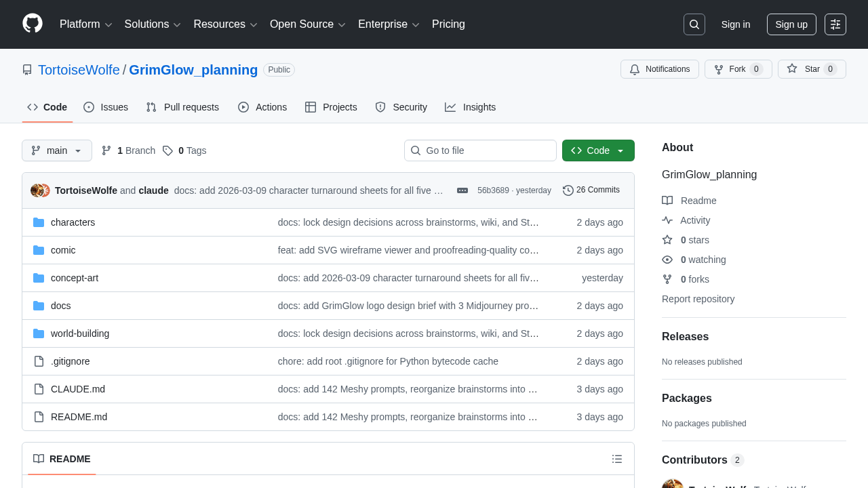Screen dimensions: 868x488
Task: Toggle Notifications for this repo
Action: click(659, 69)
